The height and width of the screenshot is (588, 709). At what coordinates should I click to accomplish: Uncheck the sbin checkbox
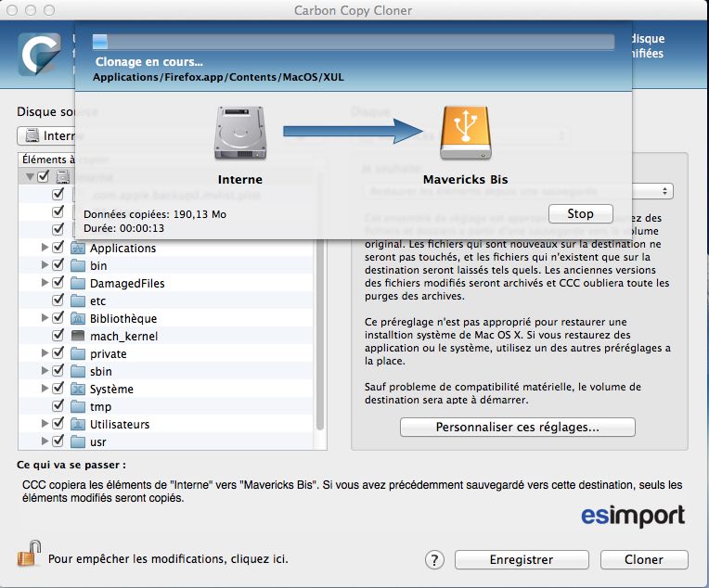point(58,371)
